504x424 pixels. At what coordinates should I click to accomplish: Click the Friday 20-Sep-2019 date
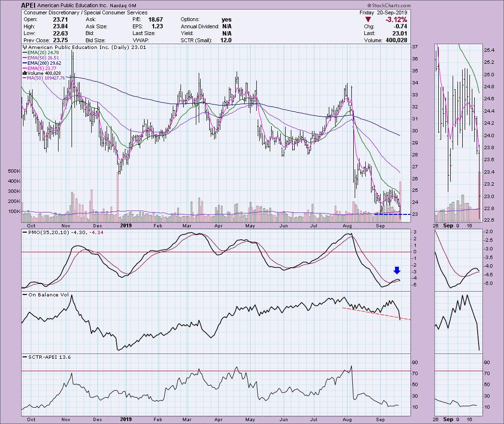click(x=384, y=12)
